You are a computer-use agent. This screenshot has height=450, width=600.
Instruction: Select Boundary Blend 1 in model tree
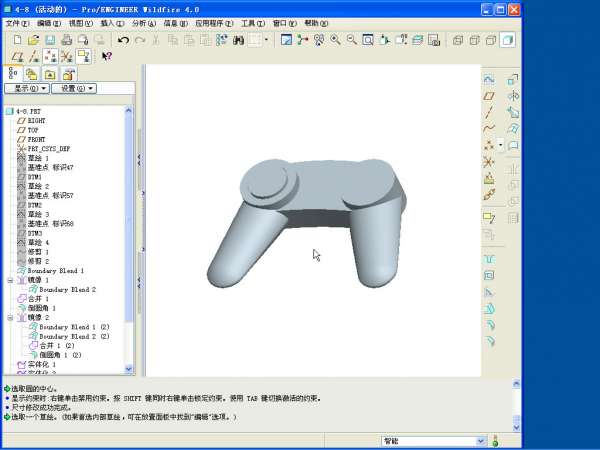56,271
